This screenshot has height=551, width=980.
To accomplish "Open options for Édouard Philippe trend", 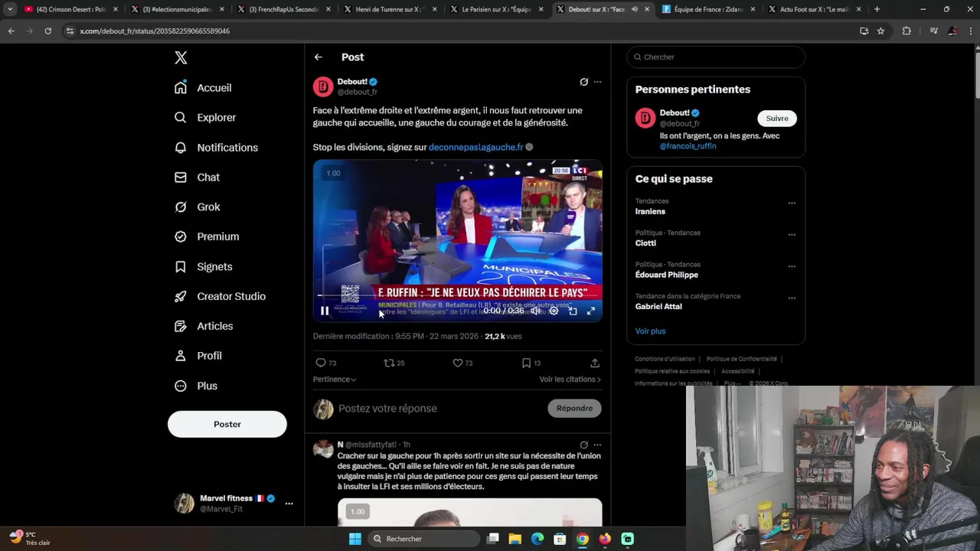I will [792, 266].
